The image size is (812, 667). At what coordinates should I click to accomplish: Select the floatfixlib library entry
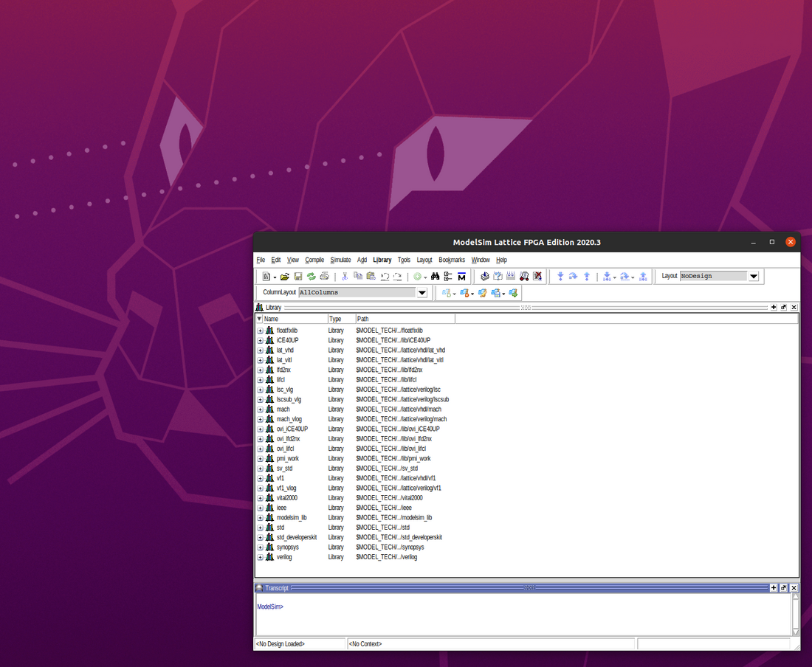[288, 330]
